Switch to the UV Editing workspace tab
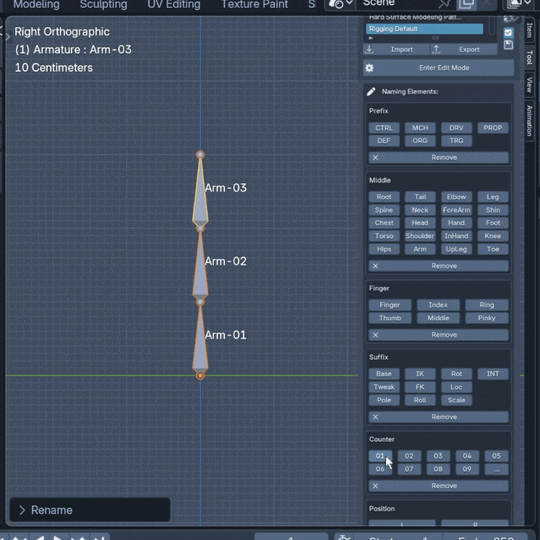 pos(174,4)
